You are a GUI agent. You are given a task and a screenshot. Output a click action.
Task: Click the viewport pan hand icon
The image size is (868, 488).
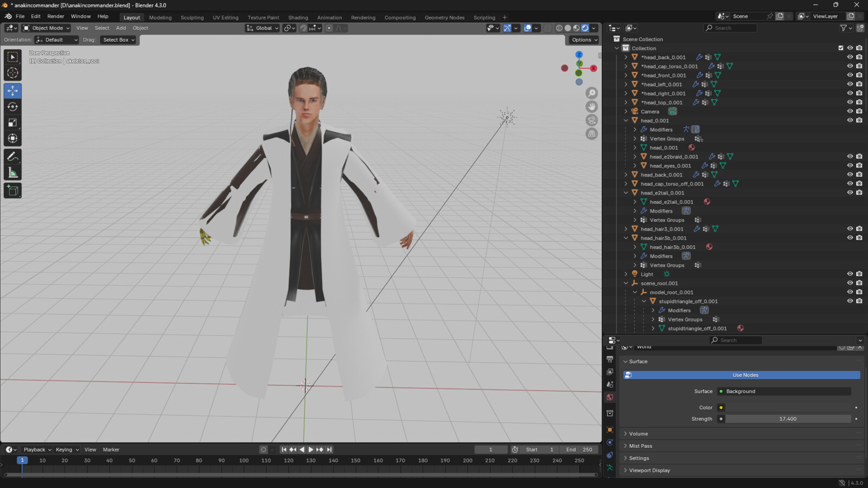[592, 107]
